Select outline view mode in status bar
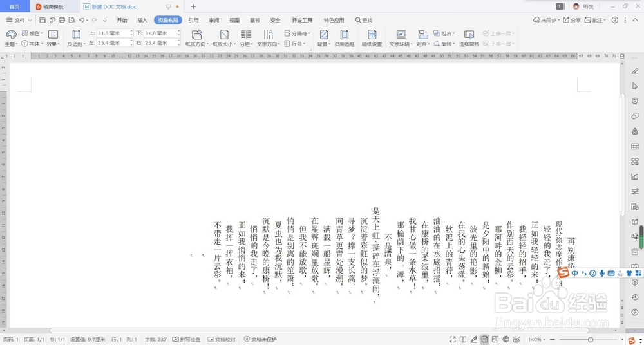Viewport: 644px width, 345px height. 495,340
